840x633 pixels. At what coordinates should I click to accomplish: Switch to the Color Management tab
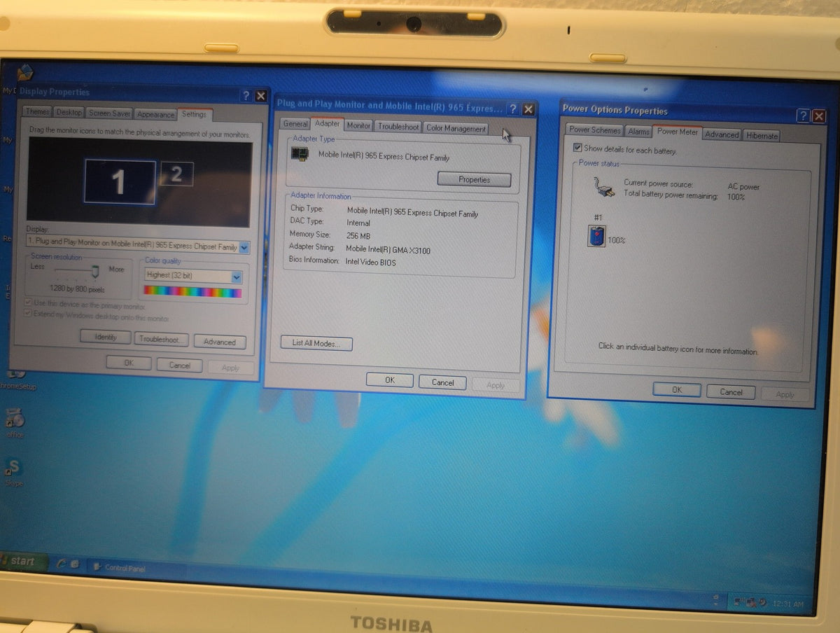(x=456, y=128)
